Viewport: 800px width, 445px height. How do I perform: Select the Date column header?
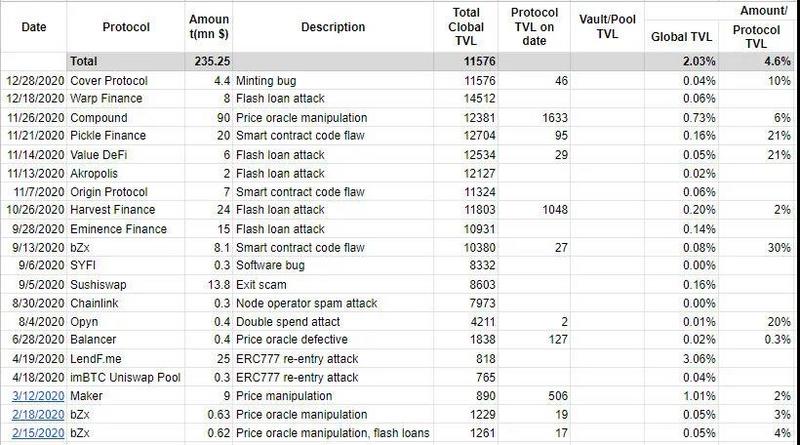(x=34, y=27)
